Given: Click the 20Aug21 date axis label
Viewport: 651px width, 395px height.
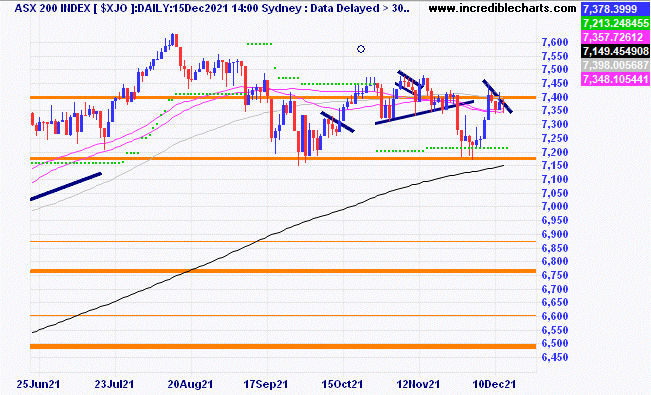Looking at the screenshot, I should pos(190,384).
